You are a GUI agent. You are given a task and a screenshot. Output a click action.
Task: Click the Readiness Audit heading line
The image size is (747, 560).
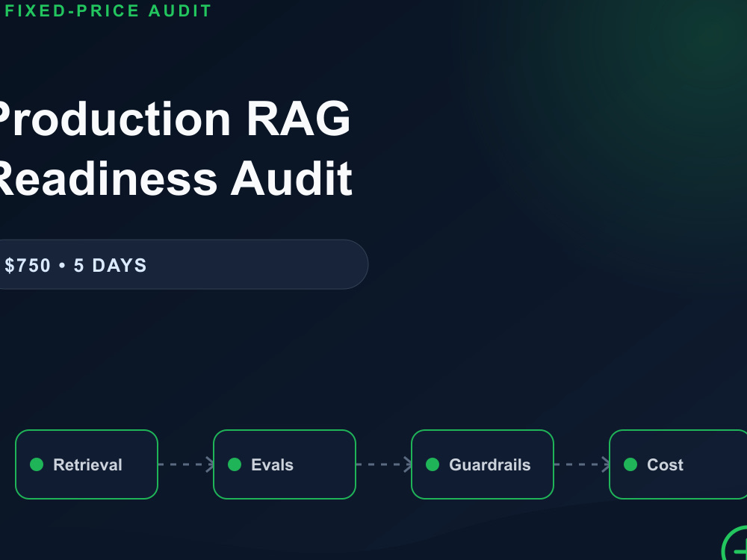[x=176, y=179]
